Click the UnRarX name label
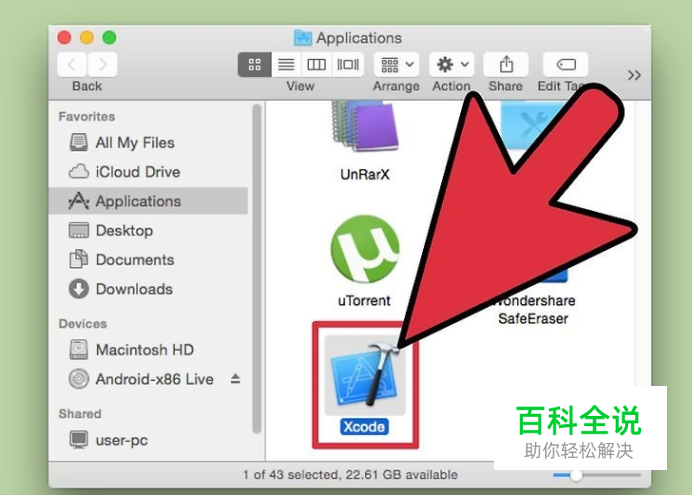Screen dimensions: 692x495 pyautogui.click(x=365, y=174)
